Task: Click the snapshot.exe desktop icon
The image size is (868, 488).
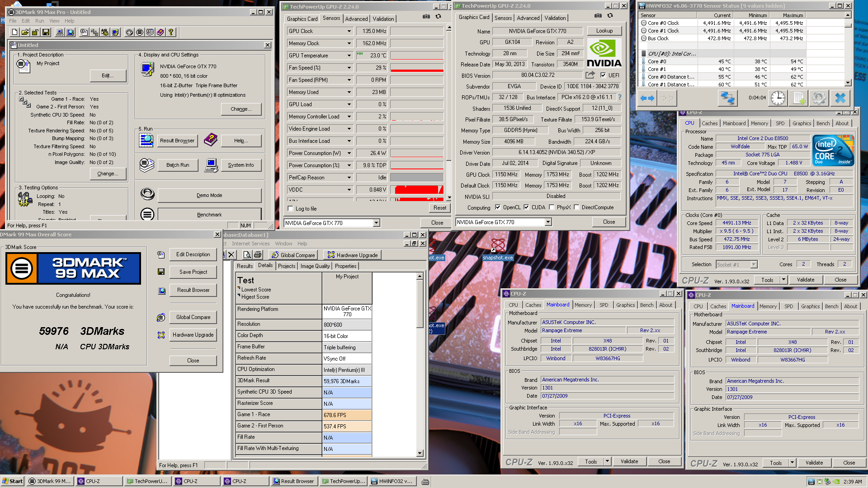Action: click(498, 249)
